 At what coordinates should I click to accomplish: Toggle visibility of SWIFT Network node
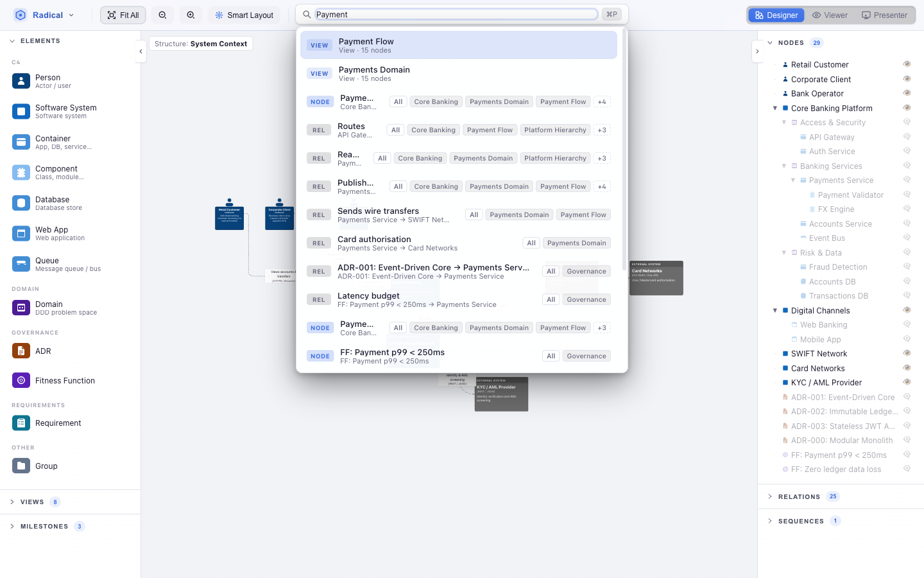[907, 353]
